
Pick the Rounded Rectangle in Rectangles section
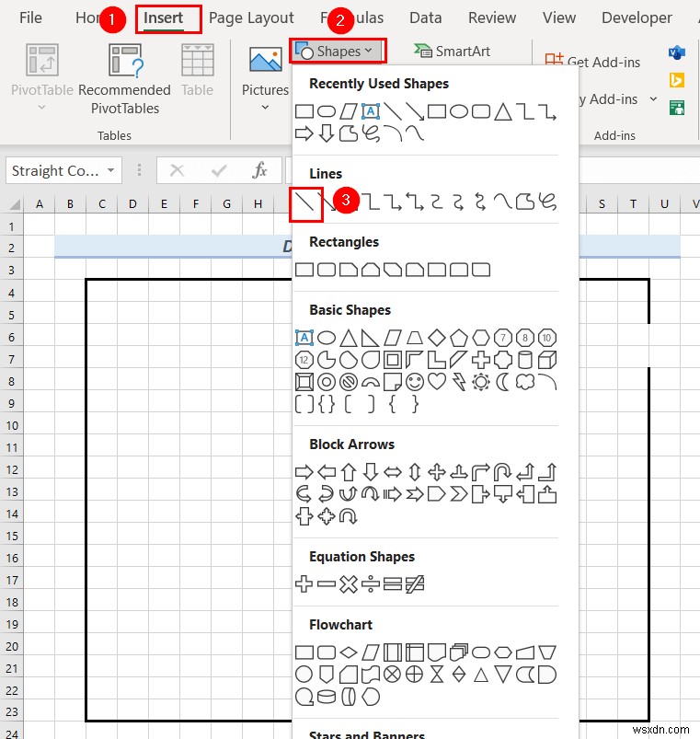point(327,270)
